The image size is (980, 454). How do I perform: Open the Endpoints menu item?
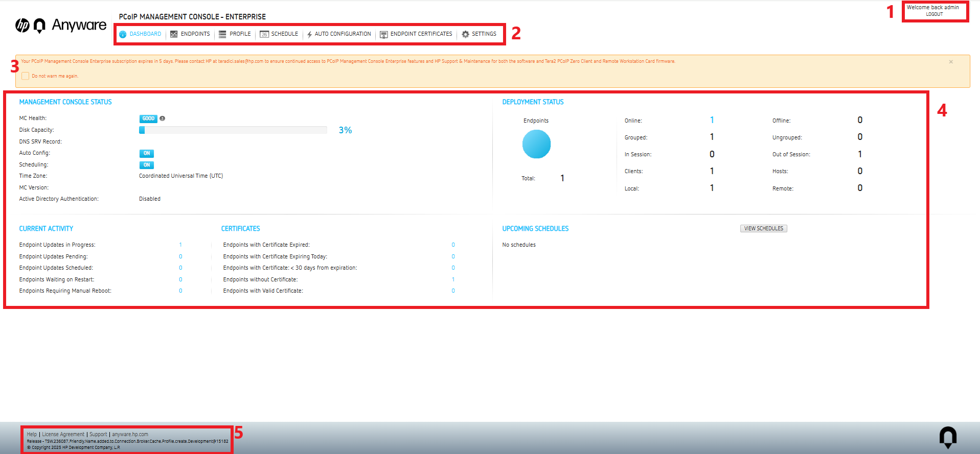190,34
